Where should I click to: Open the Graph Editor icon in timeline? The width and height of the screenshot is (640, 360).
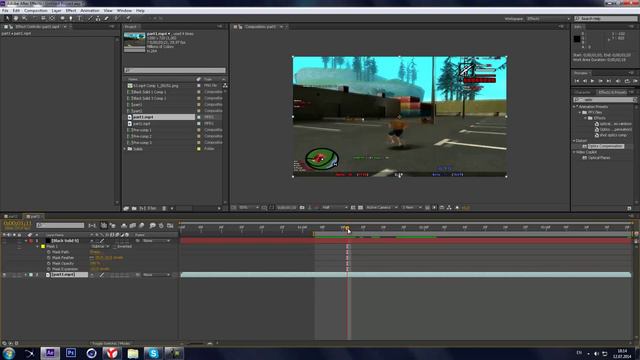tap(170, 225)
